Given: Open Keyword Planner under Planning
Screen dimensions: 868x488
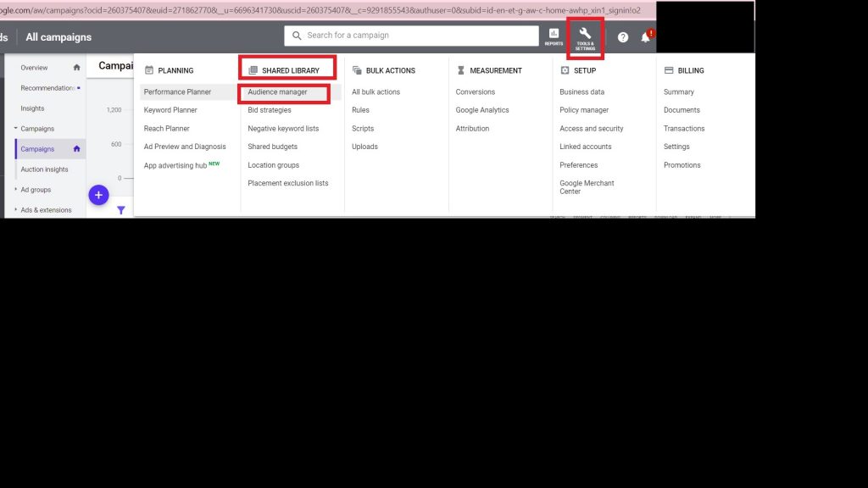Looking at the screenshot, I should point(170,110).
